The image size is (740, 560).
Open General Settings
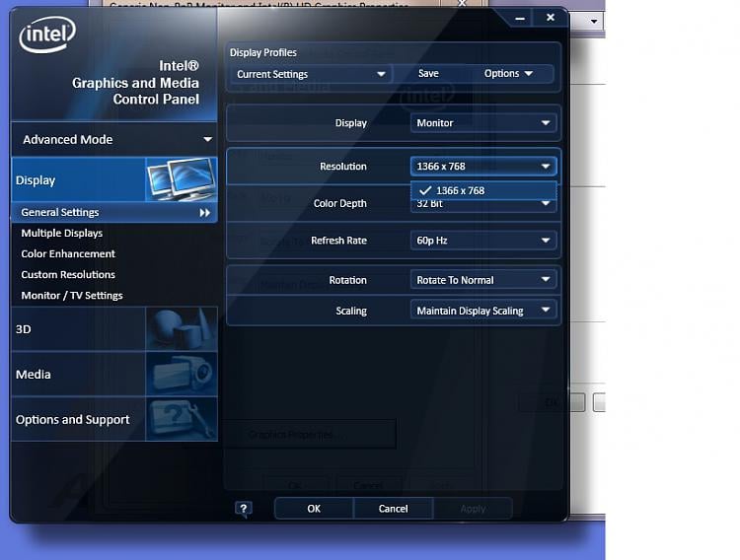pos(114,212)
